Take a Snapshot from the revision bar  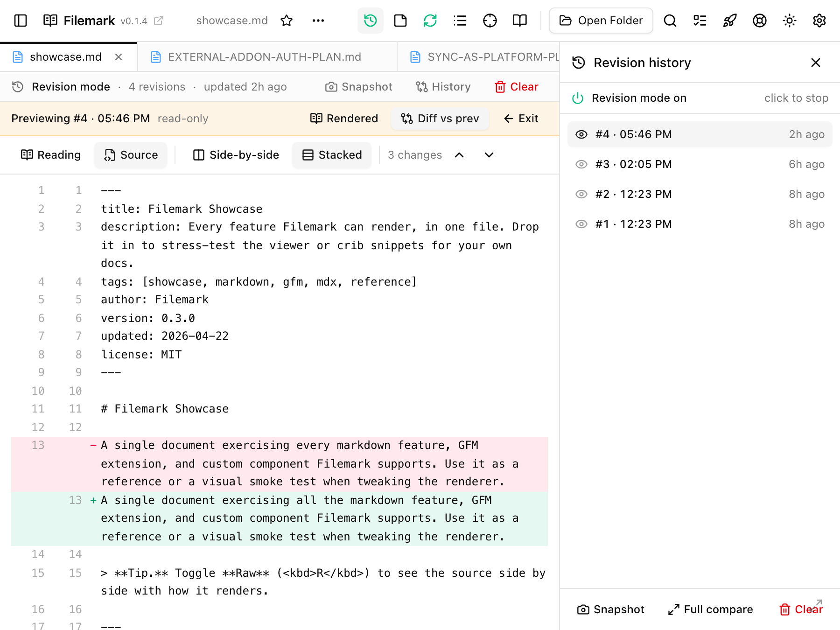tap(359, 87)
